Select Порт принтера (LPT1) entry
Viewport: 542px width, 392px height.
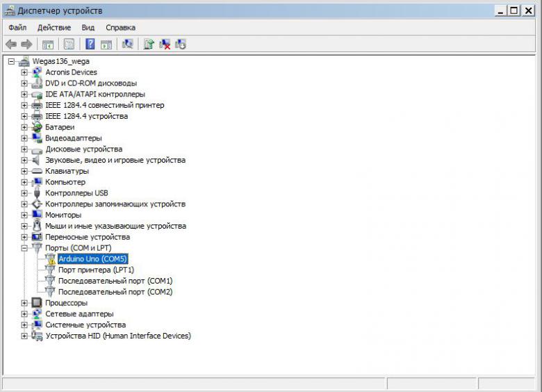click(96, 270)
